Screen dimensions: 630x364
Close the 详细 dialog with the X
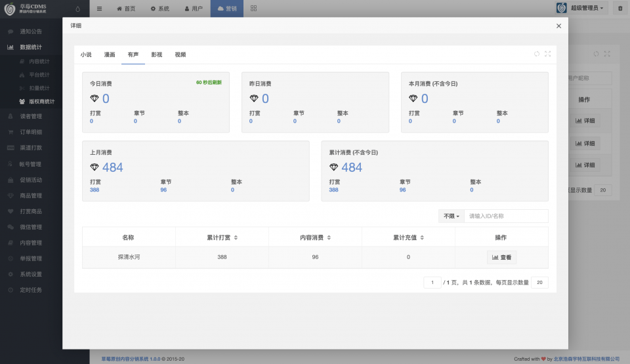point(558,26)
